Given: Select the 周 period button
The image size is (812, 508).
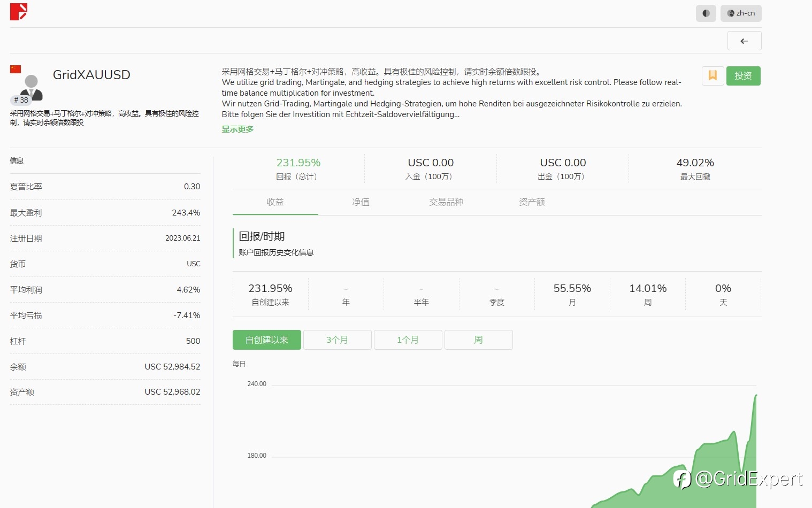Looking at the screenshot, I should (x=479, y=340).
